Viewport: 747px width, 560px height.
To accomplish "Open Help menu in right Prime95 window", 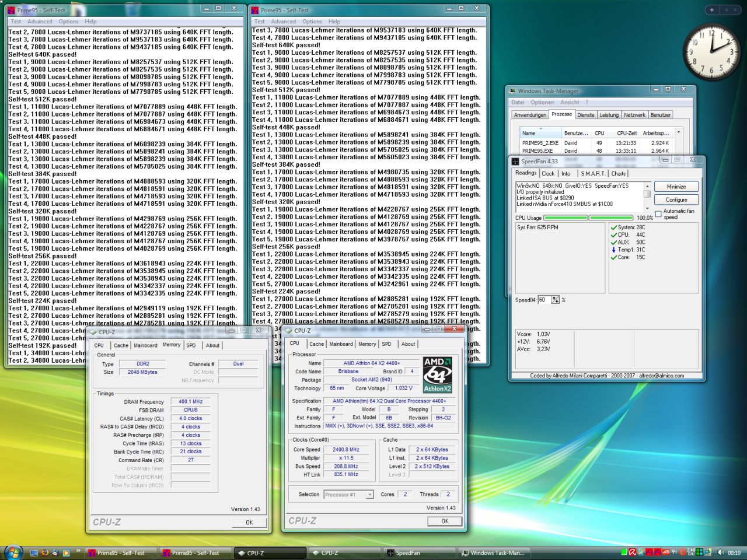I will tap(334, 22).
